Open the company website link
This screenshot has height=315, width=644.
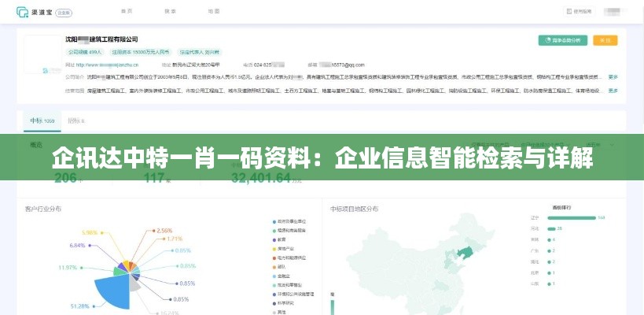coord(107,65)
